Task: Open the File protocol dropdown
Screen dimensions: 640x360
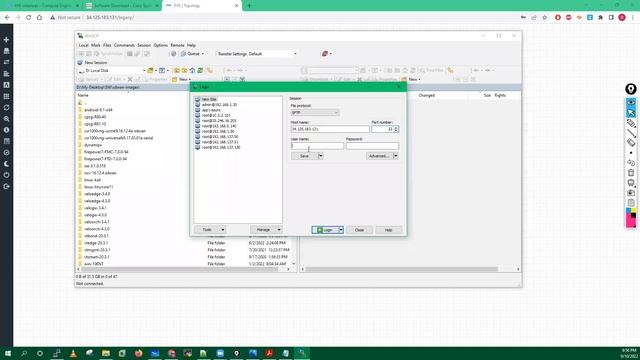Action: pyautogui.click(x=315, y=112)
